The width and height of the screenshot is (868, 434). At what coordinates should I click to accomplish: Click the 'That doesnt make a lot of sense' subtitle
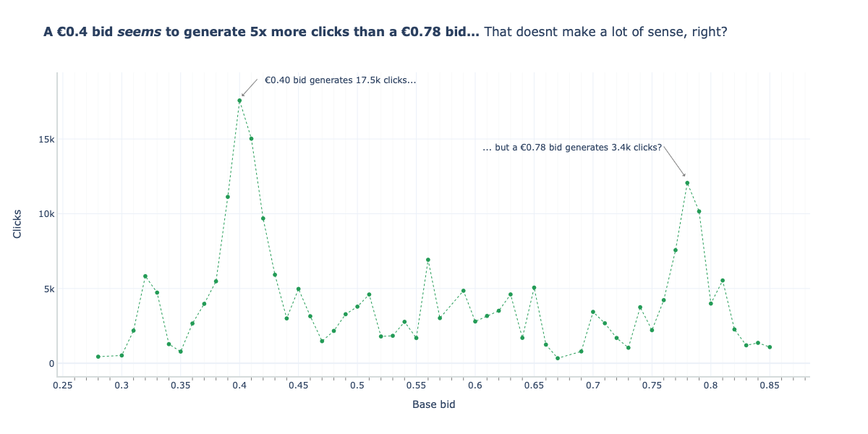[605, 32]
